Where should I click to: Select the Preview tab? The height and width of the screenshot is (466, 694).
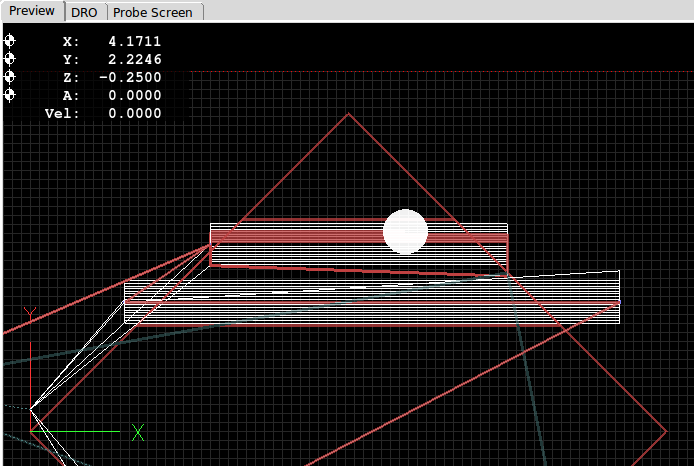(32, 11)
